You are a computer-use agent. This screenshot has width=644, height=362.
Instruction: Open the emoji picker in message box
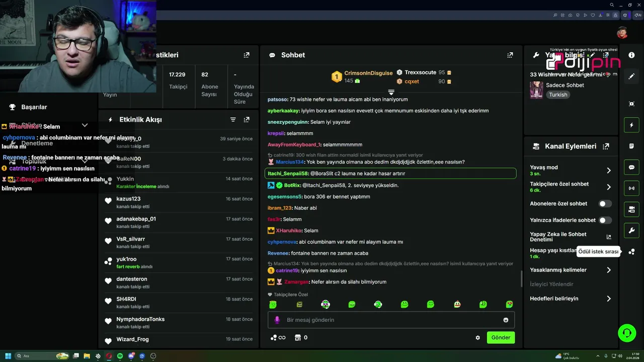coord(506,320)
